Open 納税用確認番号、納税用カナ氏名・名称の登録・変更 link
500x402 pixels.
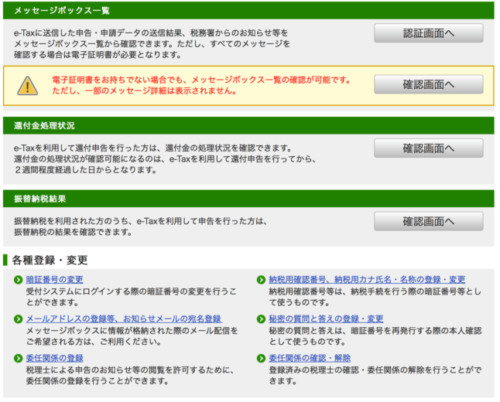[367, 280]
